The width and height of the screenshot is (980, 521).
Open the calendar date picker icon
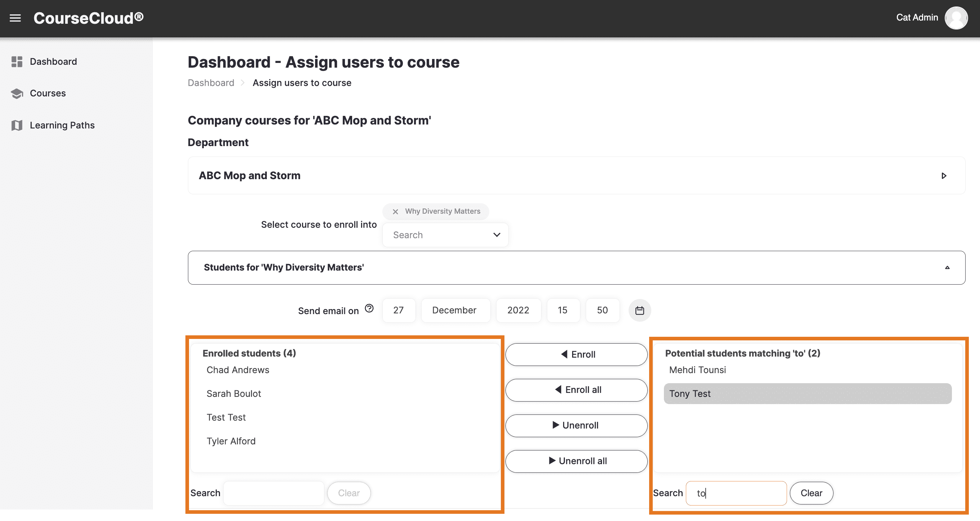639,310
